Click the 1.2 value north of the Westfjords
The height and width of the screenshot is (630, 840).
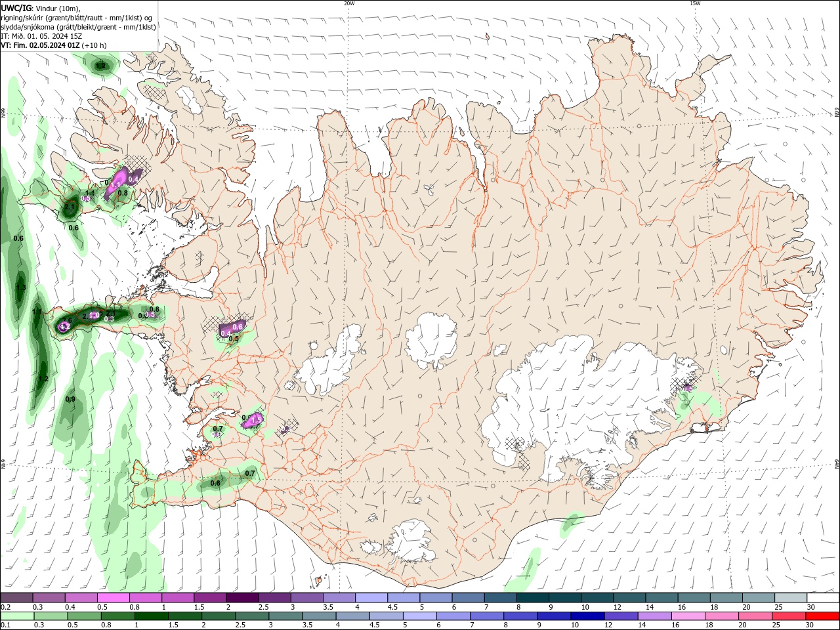tap(100, 66)
